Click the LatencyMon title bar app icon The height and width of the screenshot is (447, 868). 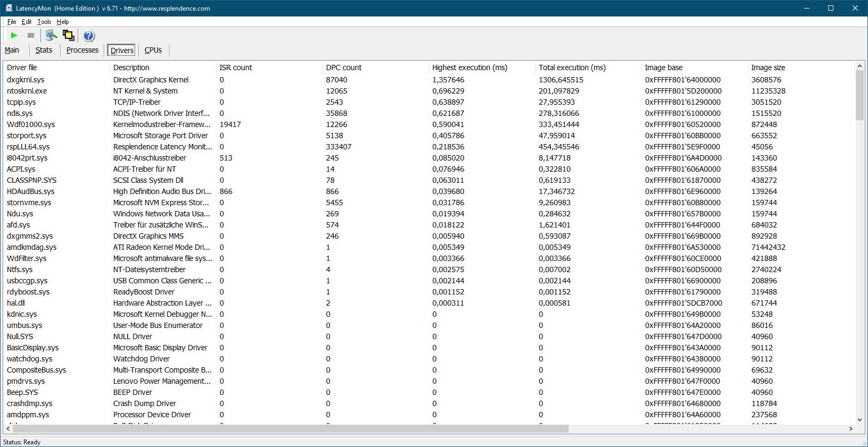coord(9,8)
